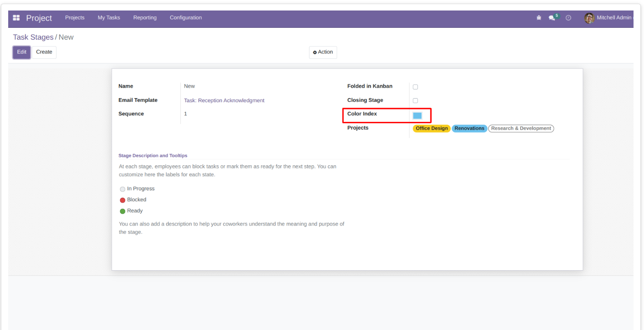Screen dimensions: 644x330
Task: Click the Name value 'New'
Action: pos(190,86)
